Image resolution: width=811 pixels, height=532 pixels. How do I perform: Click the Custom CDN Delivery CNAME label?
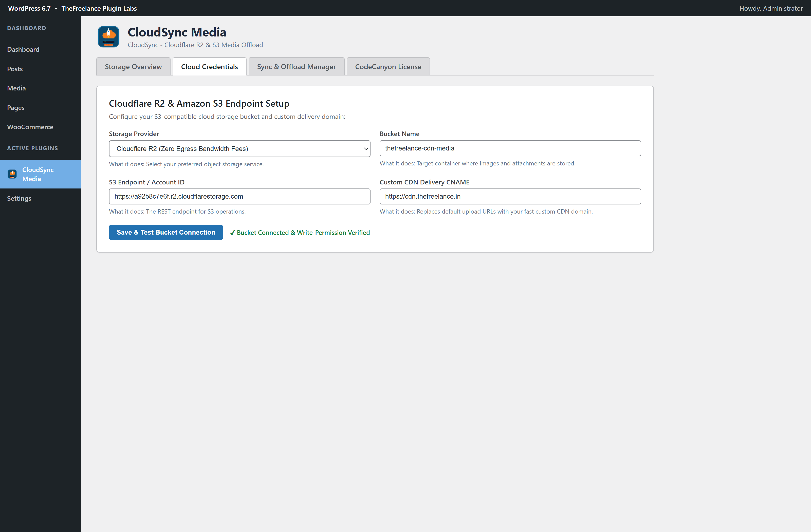click(424, 182)
